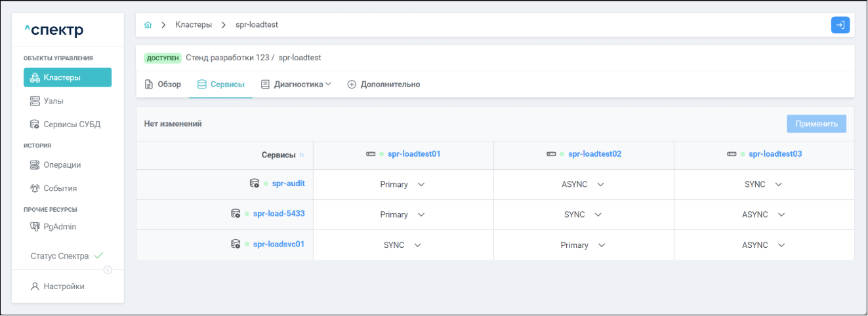Click the database icon beside spr-audit
The width and height of the screenshot is (868, 316).
(x=255, y=184)
